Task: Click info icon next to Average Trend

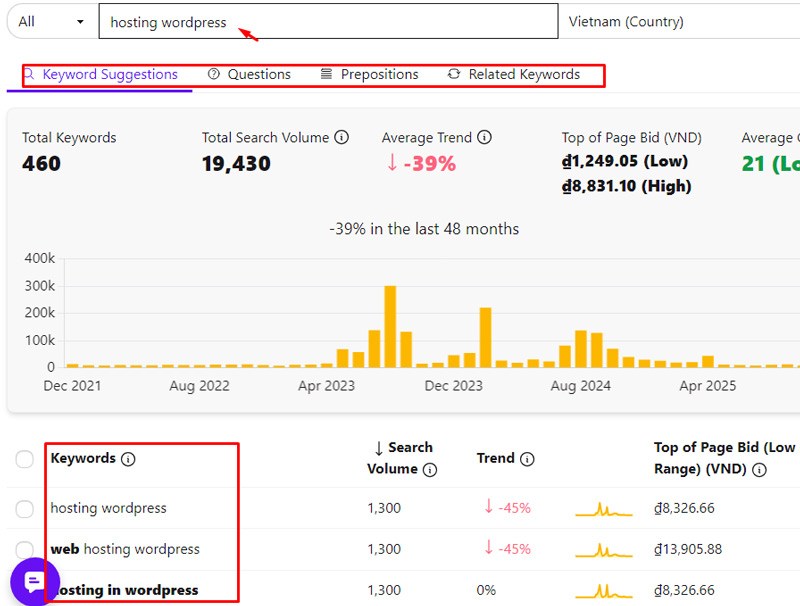Action: point(485,138)
